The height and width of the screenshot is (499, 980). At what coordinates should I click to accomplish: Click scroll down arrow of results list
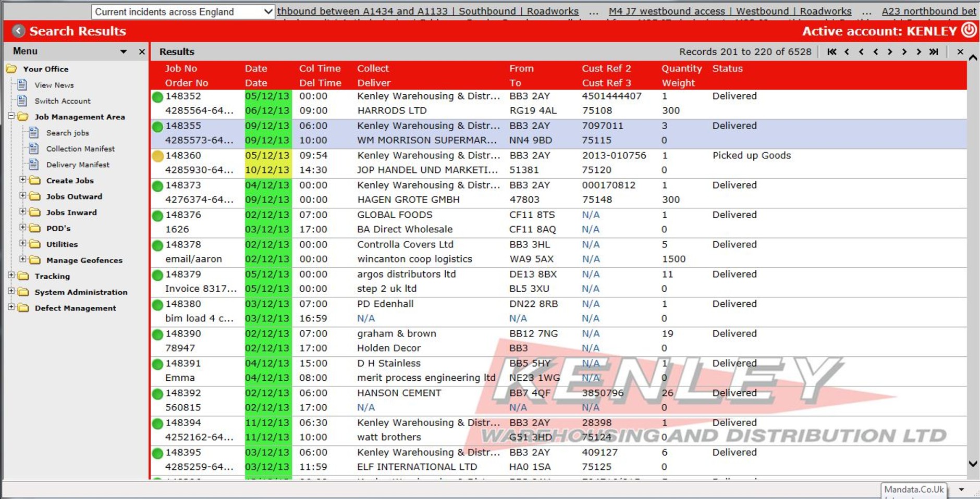[x=973, y=464]
